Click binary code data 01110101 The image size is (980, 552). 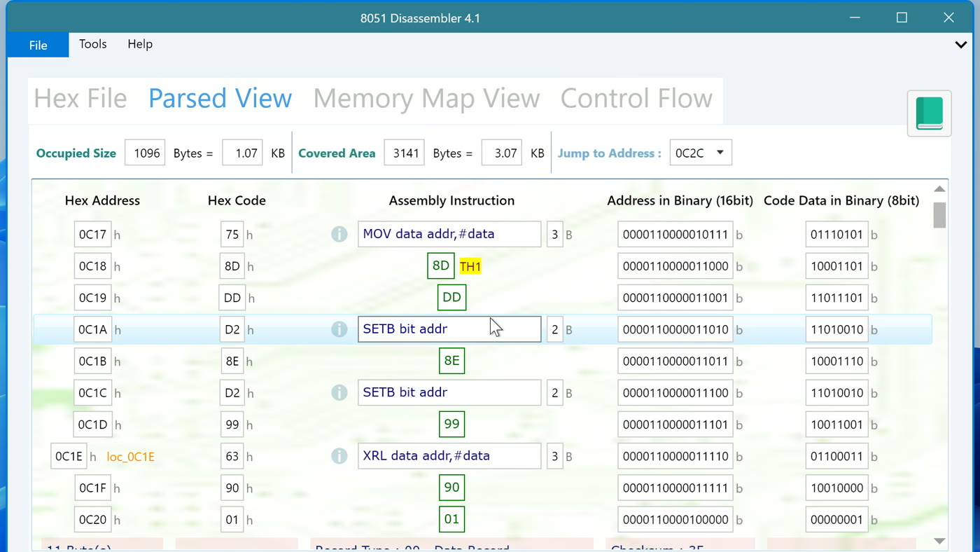(x=836, y=235)
